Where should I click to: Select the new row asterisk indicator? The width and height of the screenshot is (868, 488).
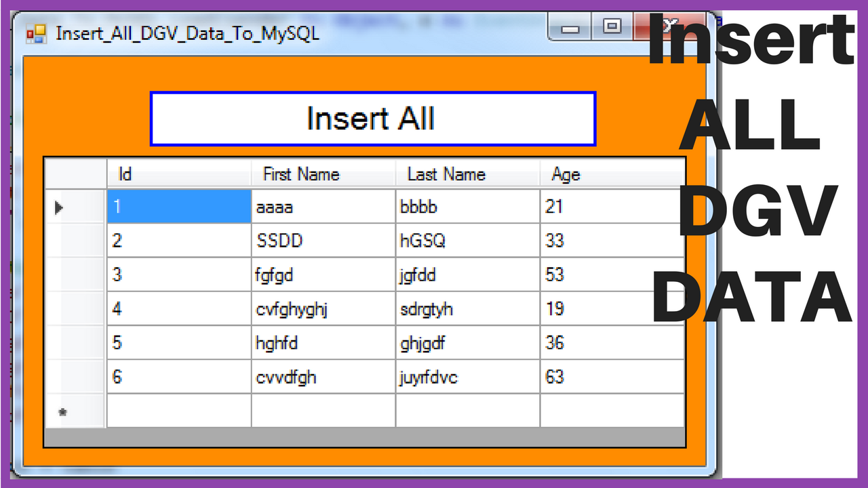[62, 412]
